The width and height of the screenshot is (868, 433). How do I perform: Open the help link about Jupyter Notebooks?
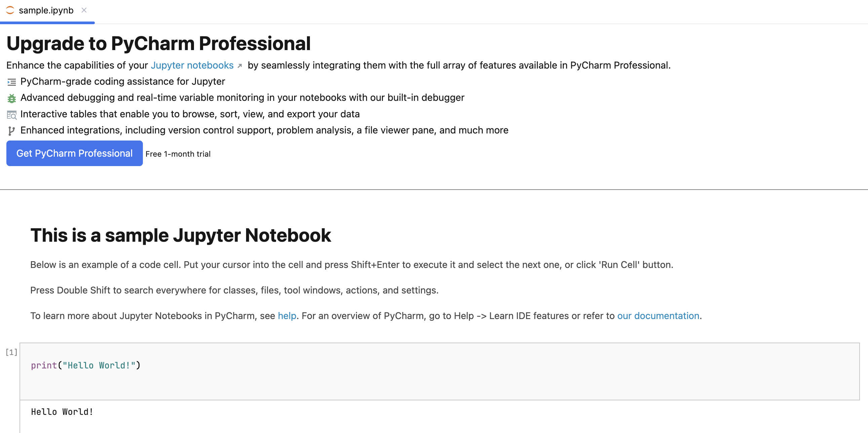coord(287,316)
